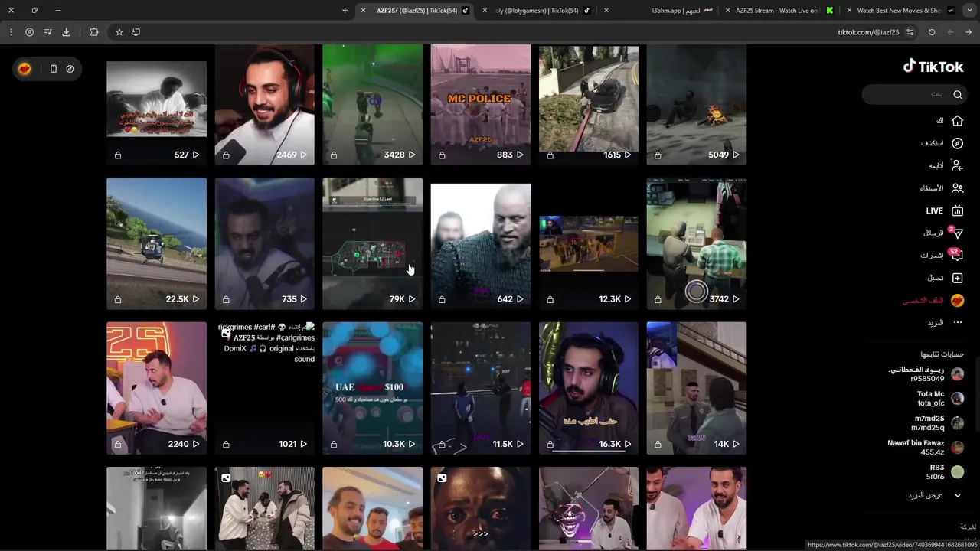Open the profile الملف الشخصي item

pyautogui.click(x=933, y=301)
